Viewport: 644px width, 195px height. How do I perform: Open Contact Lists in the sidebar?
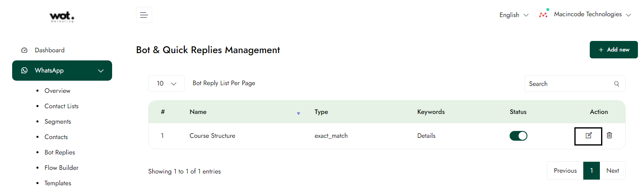click(61, 106)
